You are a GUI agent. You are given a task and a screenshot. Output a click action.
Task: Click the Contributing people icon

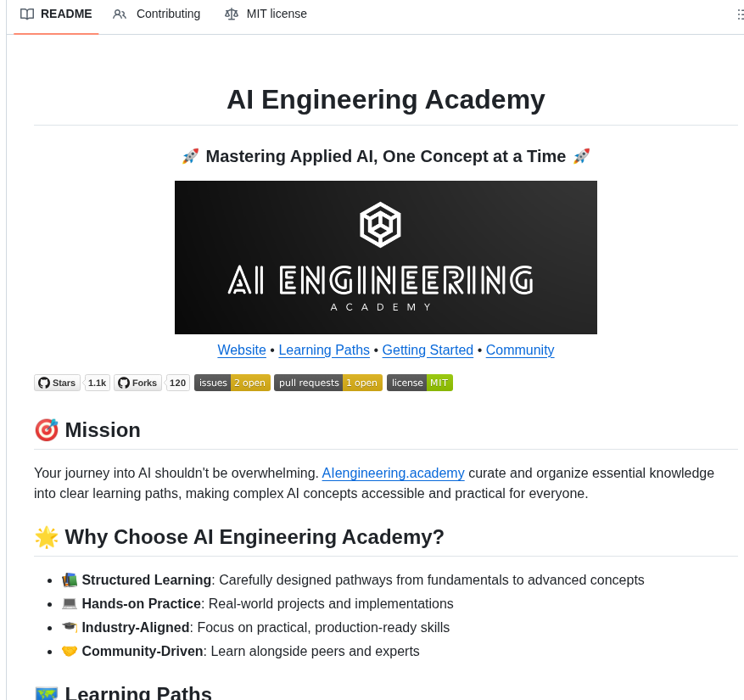click(119, 14)
